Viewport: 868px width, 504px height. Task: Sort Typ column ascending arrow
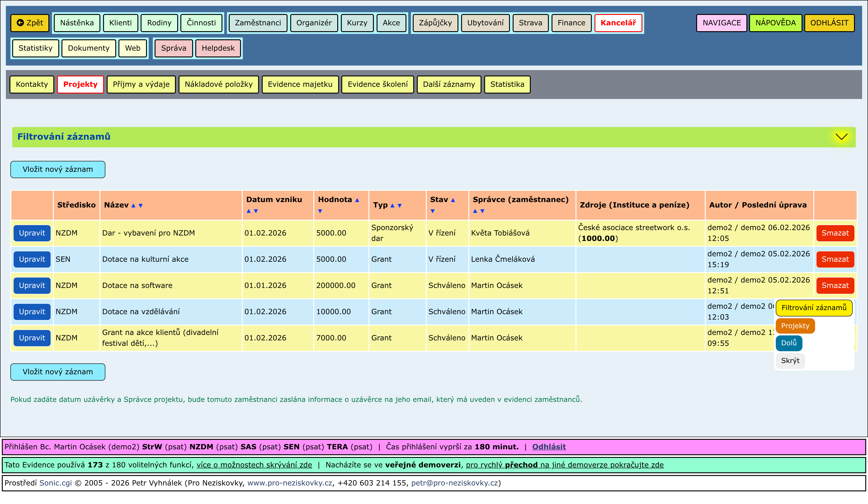392,206
